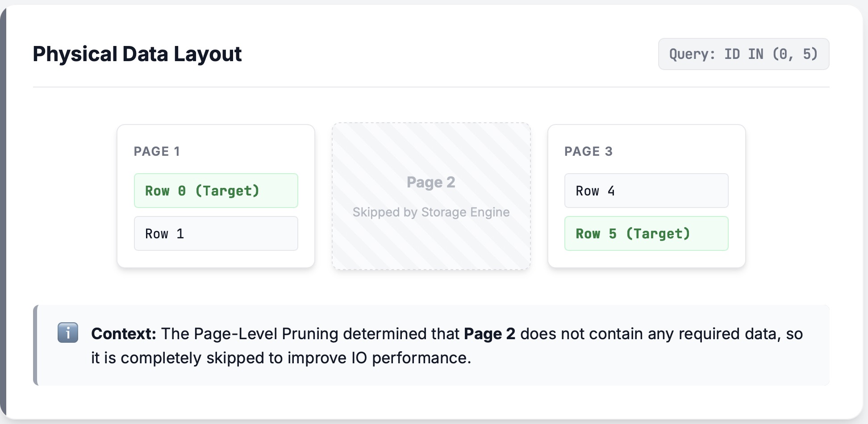
Task: Select Row 4 in Page 3
Action: (x=646, y=191)
